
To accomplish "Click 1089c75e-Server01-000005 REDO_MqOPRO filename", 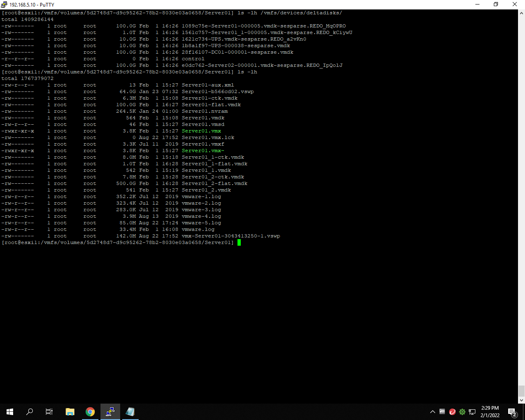I will [x=264, y=26].
